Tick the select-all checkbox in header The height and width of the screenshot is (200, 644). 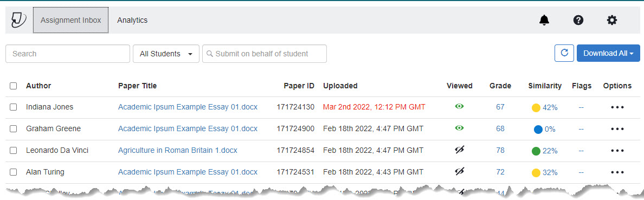[13, 86]
